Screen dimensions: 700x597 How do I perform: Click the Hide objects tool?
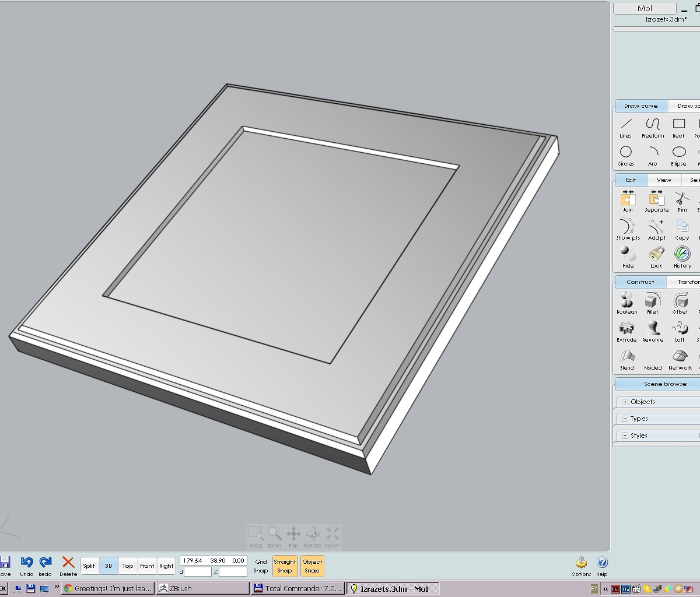[x=628, y=258]
